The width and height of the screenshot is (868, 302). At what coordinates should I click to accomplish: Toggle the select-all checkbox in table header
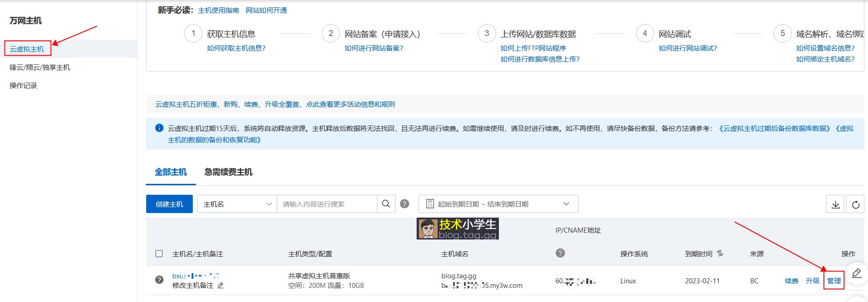tap(159, 254)
